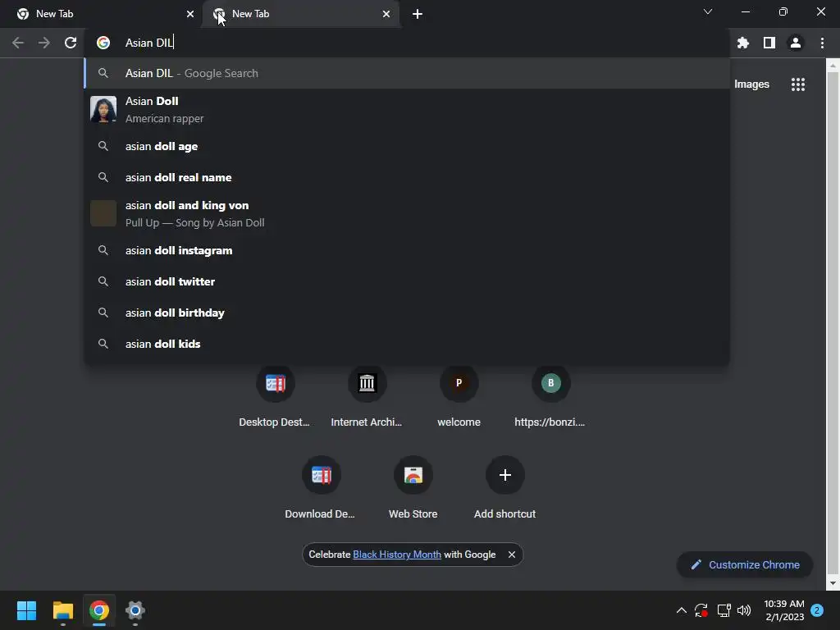This screenshot has width=840, height=630.
Task: Dismiss the Black History Month banner
Action: [512, 555]
